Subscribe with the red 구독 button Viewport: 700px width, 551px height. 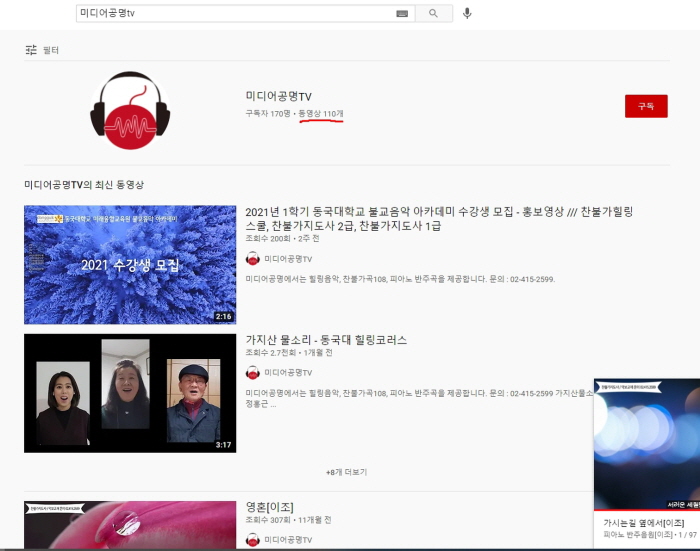click(646, 106)
